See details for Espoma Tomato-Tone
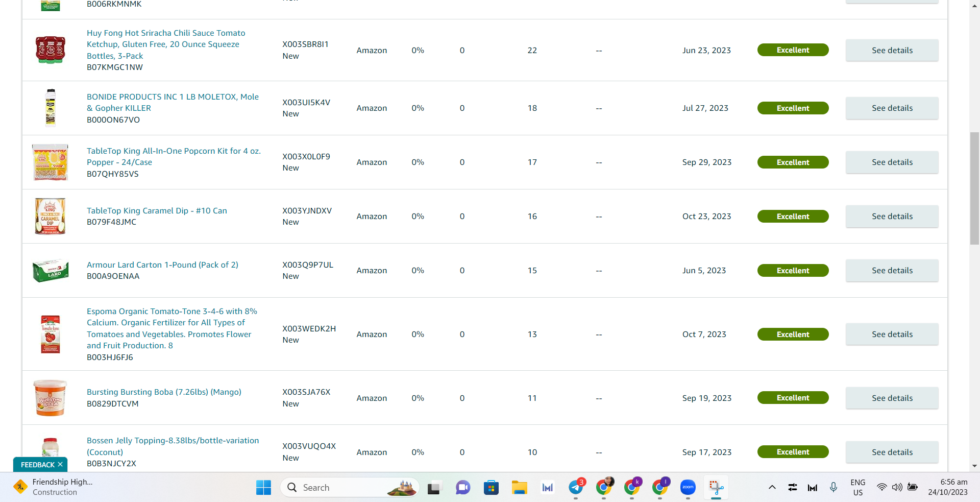 coord(892,334)
